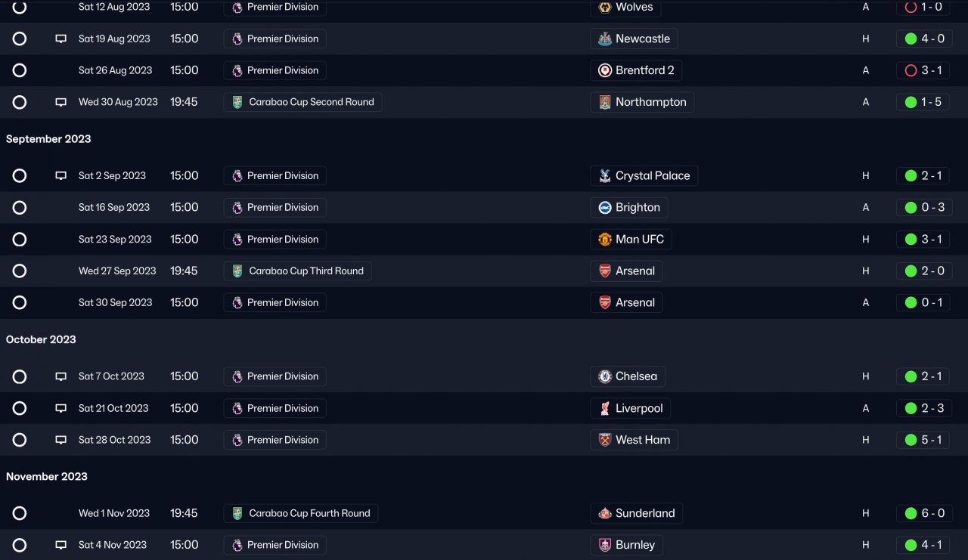Open the Crystal Palace team link
968x560 pixels.
652,176
